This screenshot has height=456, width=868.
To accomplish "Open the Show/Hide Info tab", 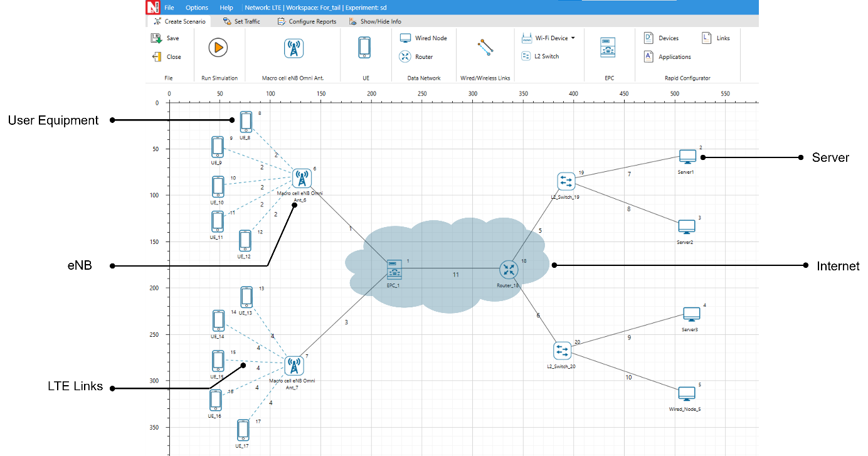I will (x=375, y=21).
